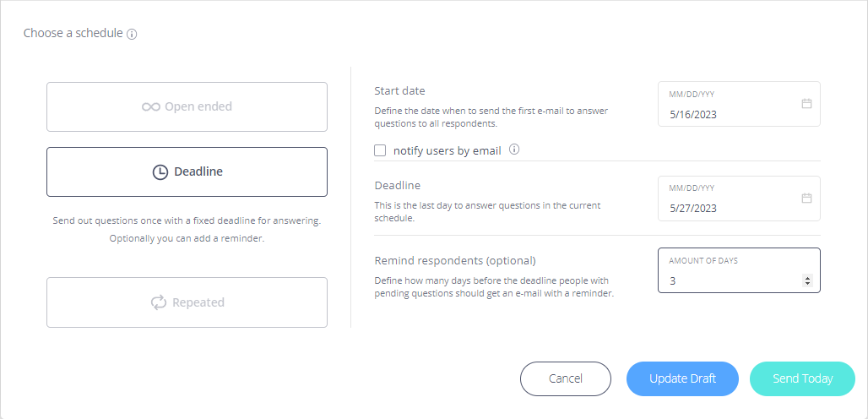Click the infinity icon on Open ended
This screenshot has width=868, height=419.
click(150, 106)
